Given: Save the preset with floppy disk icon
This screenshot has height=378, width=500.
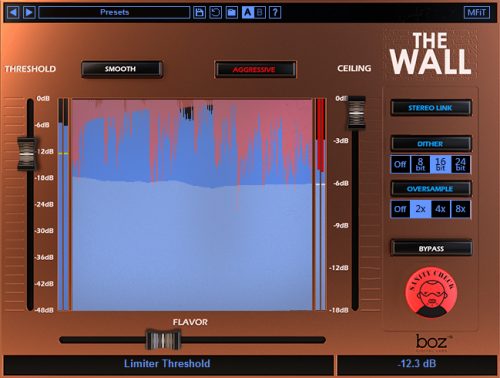Looking at the screenshot, I should coord(199,13).
